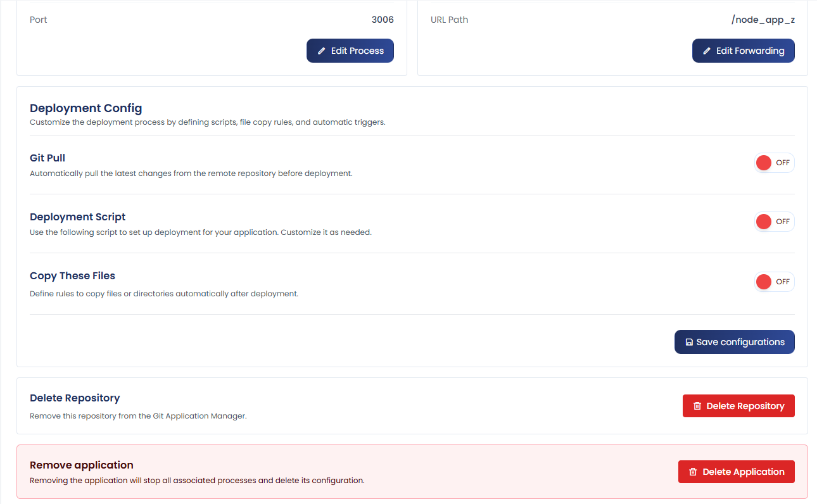Turn on the Deployment Script switch
This screenshot has width=817, height=504.
(774, 222)
